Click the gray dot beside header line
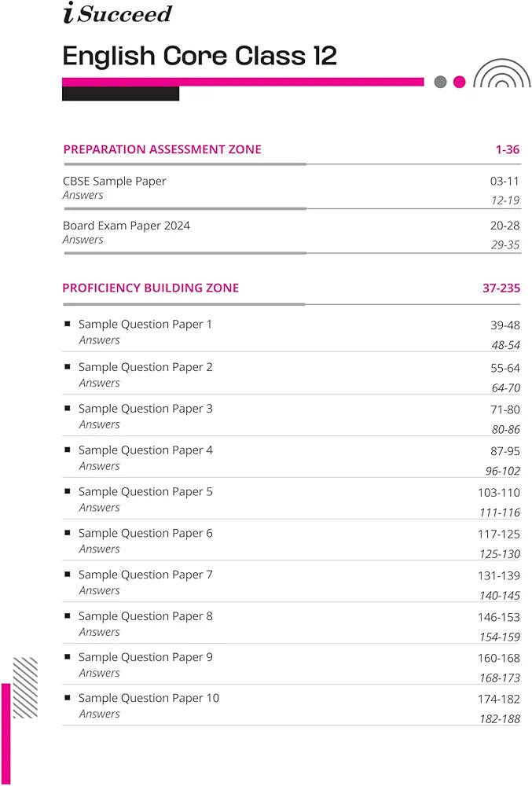Image resolution: width=532 pixels, height=786 pixels. coord(440,82)
